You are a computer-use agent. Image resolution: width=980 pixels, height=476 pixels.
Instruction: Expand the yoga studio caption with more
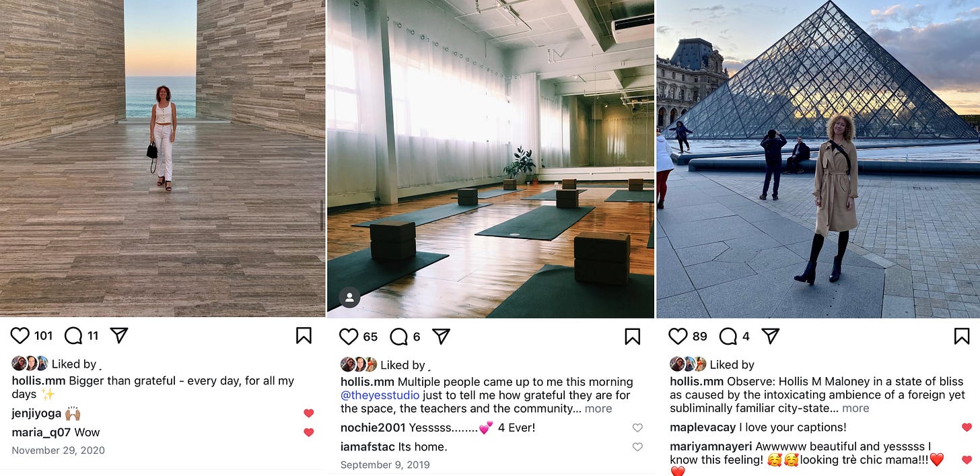(598, 409)
